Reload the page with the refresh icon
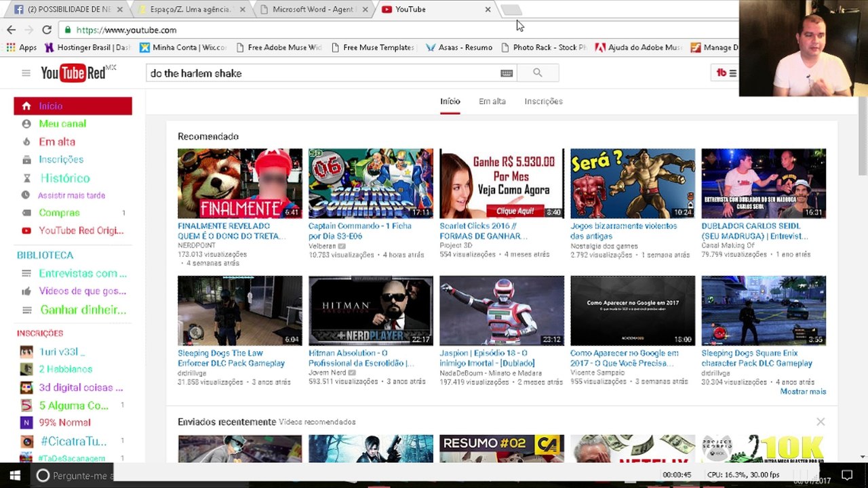This screenshot has width=868, height=488. pyautogui.click(x=46, y=30)
